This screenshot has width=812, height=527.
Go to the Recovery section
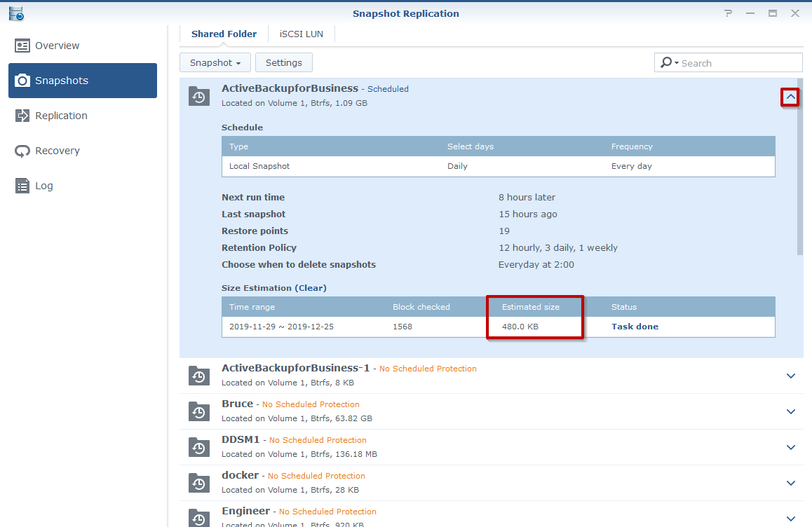[x=57, y=151]
